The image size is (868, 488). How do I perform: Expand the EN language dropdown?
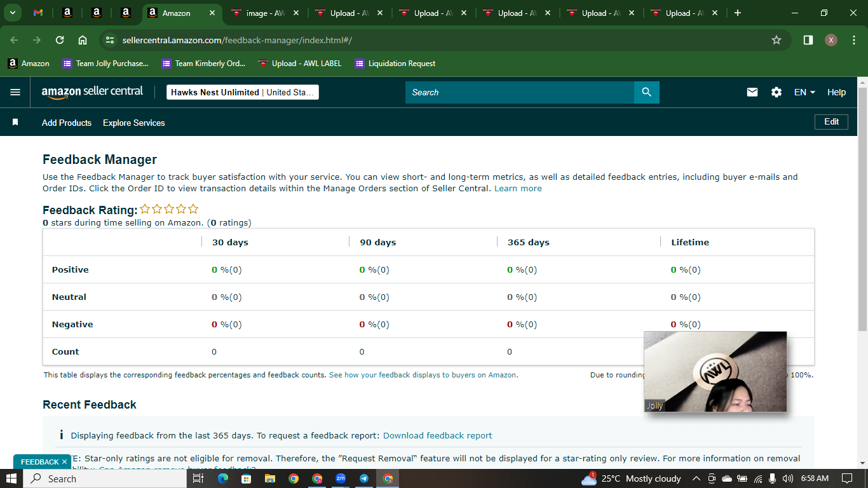pos(804,92)
